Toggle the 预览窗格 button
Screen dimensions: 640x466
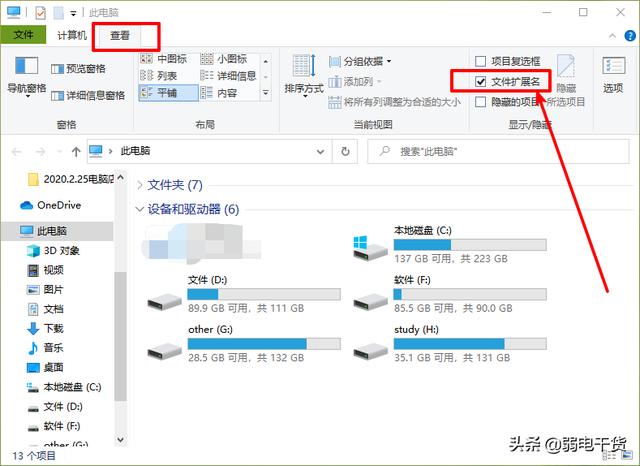78,69
